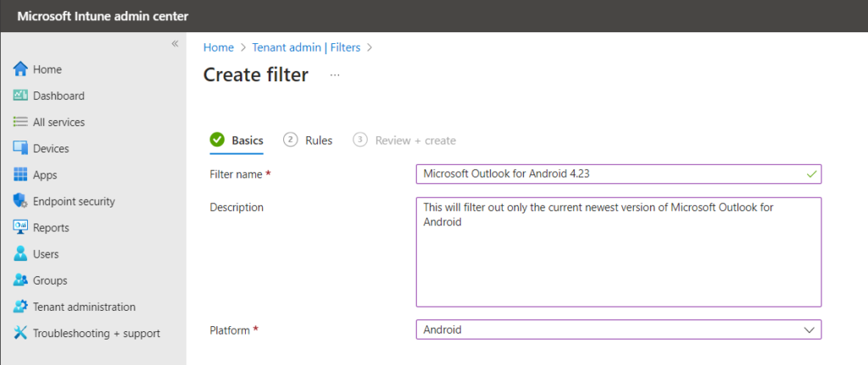
Task: Select the All services list icon
Action: pyautogui.click(x=20, y=122)
